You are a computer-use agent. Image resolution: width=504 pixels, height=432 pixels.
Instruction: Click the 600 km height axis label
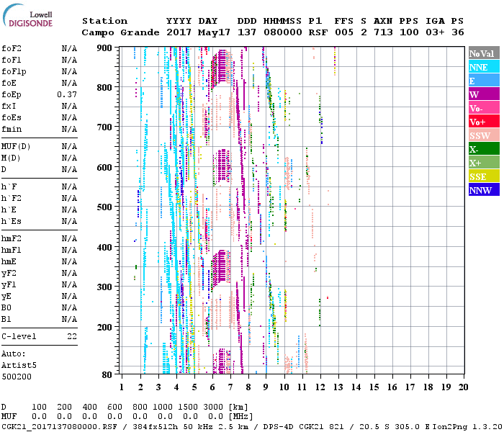coord(104,168)
